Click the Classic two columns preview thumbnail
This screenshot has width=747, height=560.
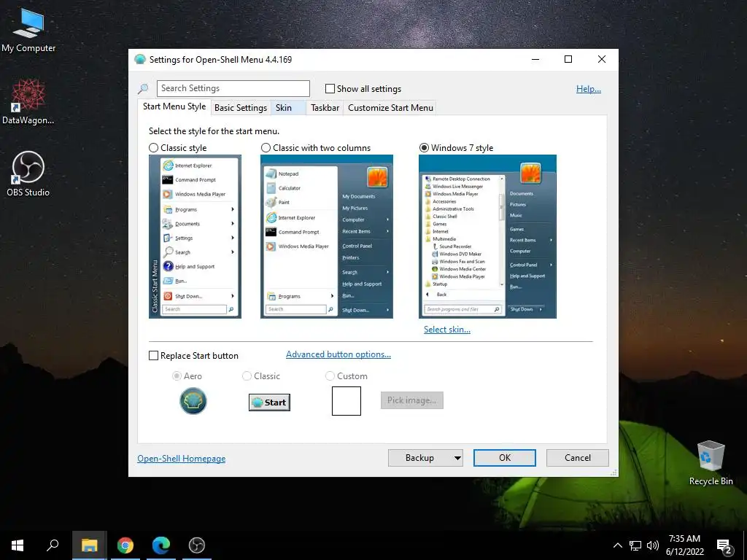click(327, 237)
